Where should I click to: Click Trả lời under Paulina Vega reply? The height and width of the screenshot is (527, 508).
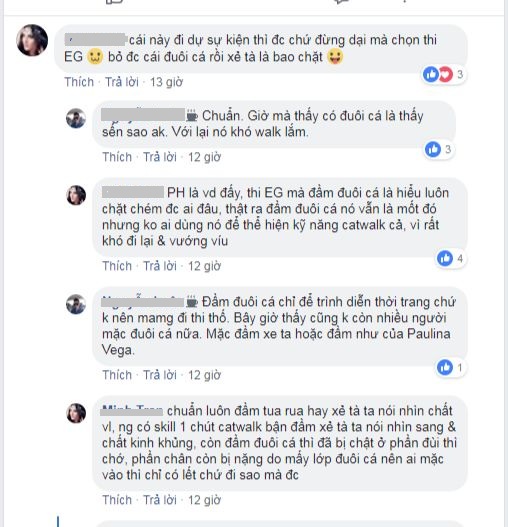click(160, 375)
